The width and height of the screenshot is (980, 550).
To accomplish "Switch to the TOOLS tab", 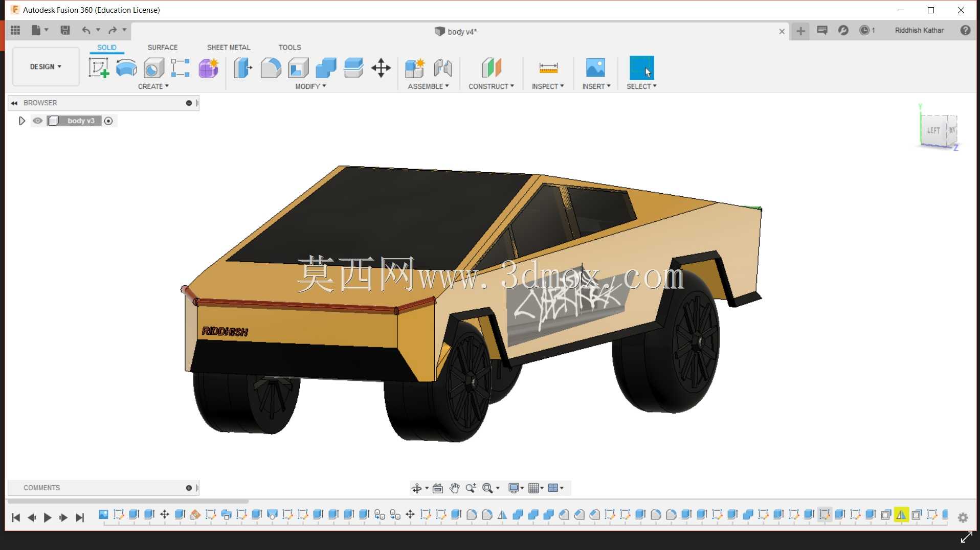I will pyautogui.click(x=289, y=47).
